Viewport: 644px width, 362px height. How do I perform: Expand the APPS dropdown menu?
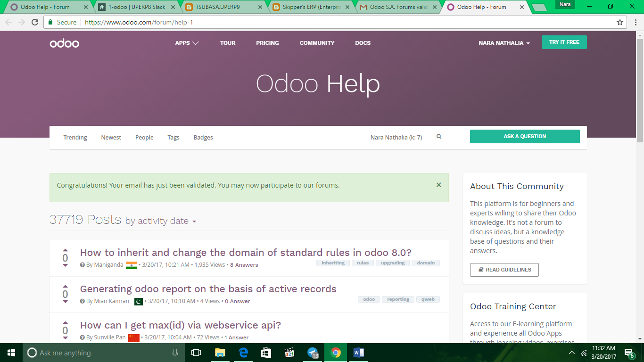click(x=187, y=43)
